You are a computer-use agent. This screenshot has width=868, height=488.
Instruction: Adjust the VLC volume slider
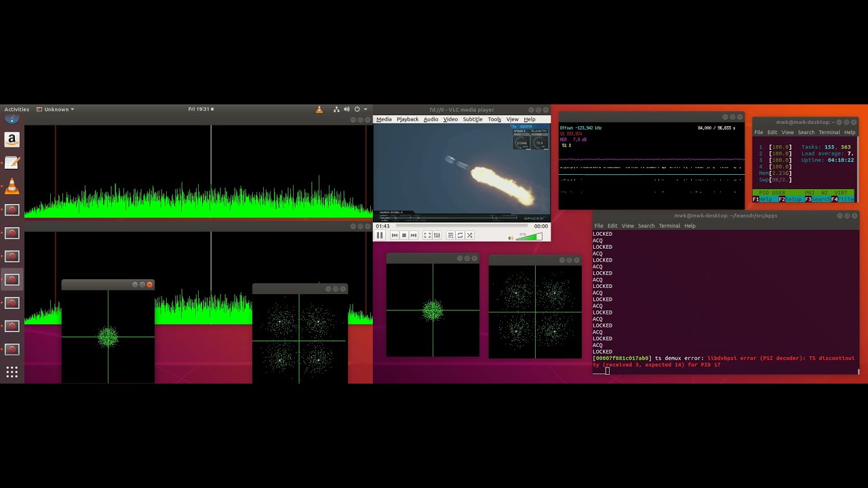pos(529,237)
